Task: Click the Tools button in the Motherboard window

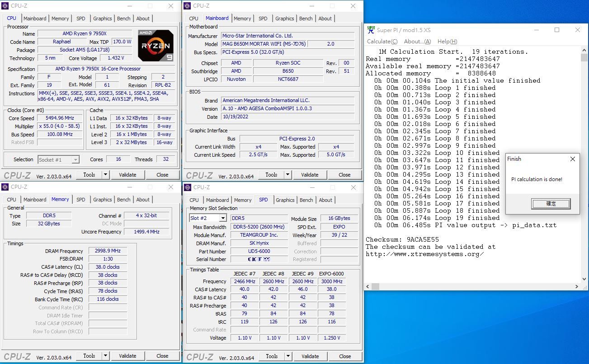Action: [x=271, y=175]
